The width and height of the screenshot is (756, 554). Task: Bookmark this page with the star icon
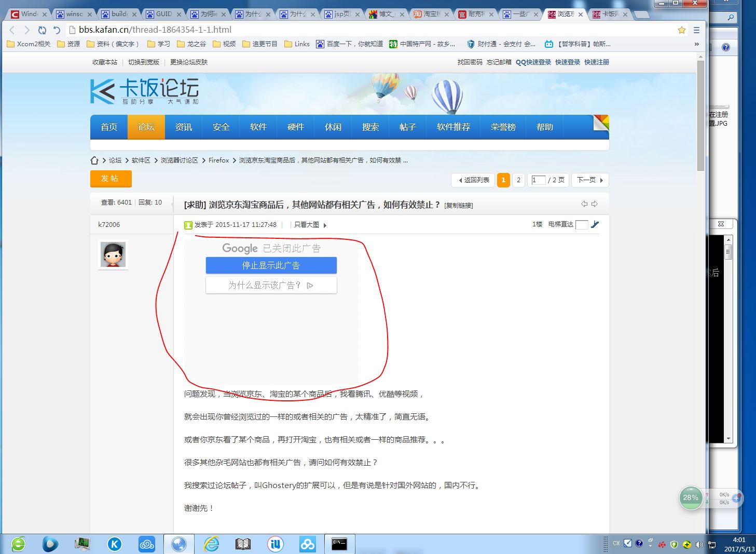tap(682, 30)
